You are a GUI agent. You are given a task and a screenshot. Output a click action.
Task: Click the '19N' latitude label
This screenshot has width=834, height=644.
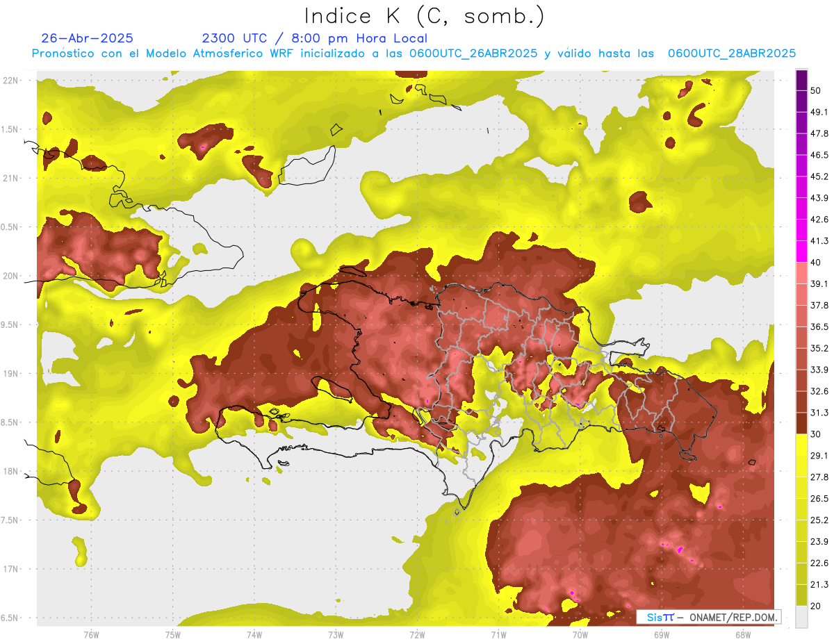tap(10, 373)
